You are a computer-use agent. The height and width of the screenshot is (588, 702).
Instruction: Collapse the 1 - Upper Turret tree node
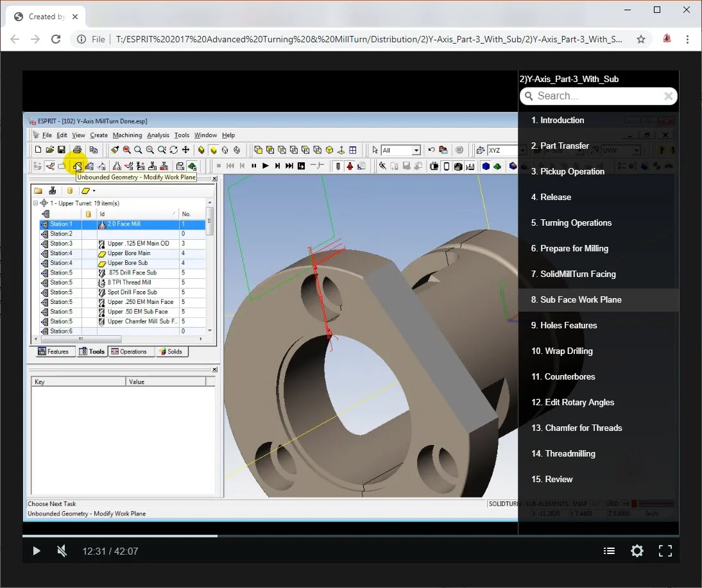tap(35, 203)
